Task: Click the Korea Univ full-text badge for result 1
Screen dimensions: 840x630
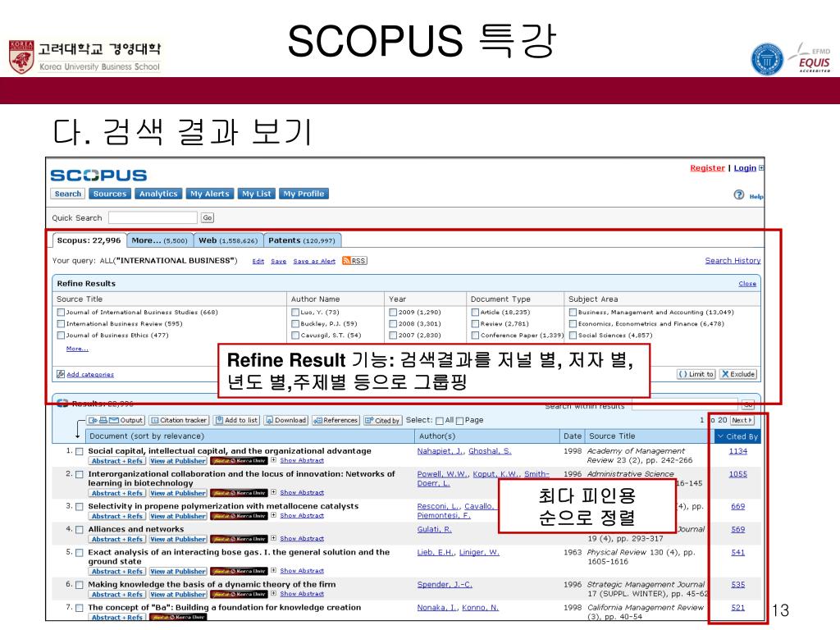Action: tap(239, 461)
